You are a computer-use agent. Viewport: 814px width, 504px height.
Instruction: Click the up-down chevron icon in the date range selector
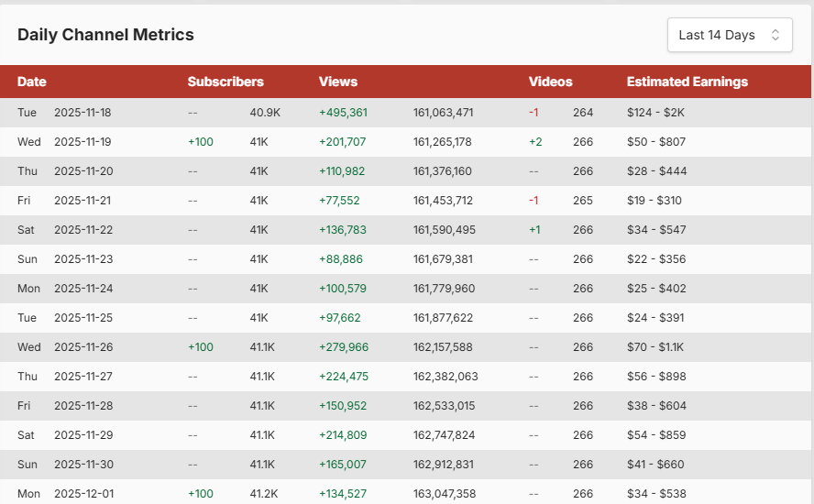coord(775,35)
